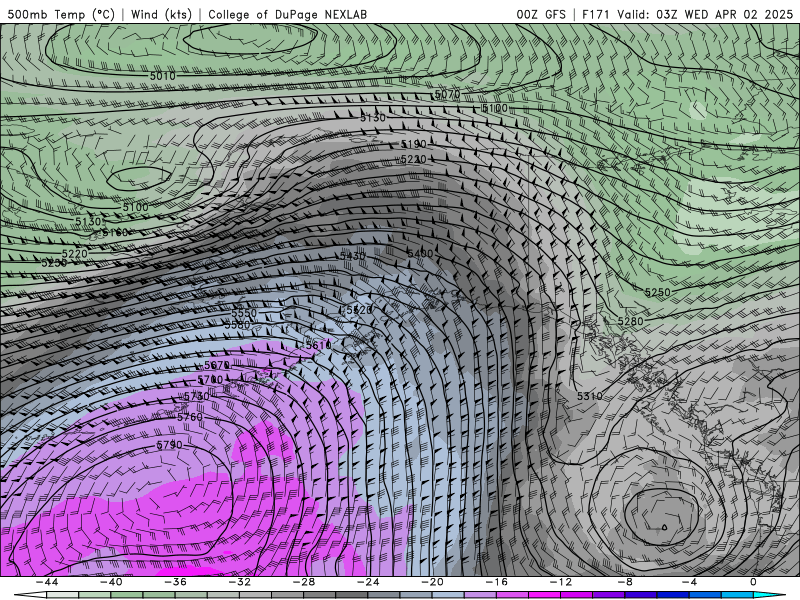Screen dimensions: 800x600
Task: Click the "500mb Temp (°C)" title text
Action: [x=61, y=14]
